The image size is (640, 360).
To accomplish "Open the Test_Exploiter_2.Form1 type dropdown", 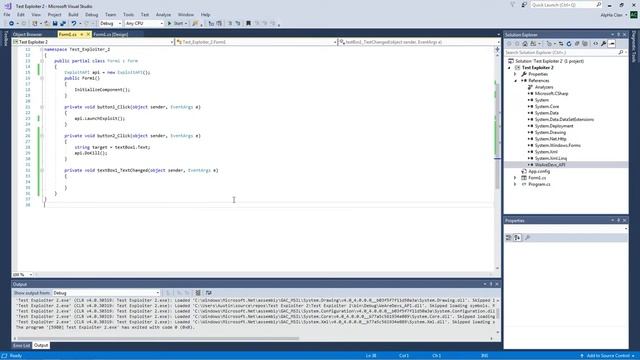I will coord(335,42).
